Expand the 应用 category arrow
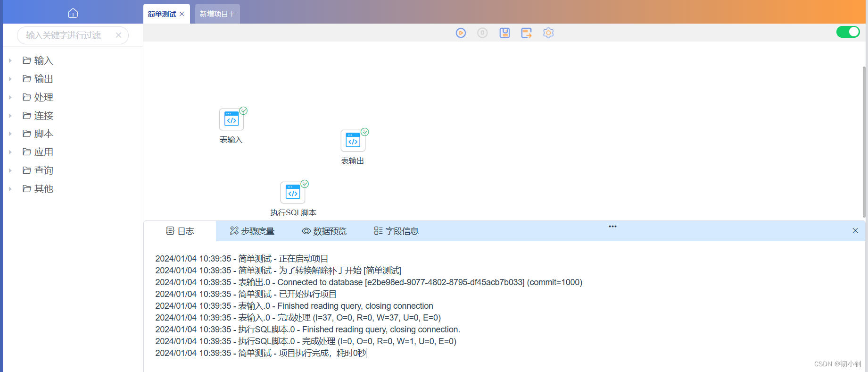This screenshot has width=868, height=372. click(10, 152)
